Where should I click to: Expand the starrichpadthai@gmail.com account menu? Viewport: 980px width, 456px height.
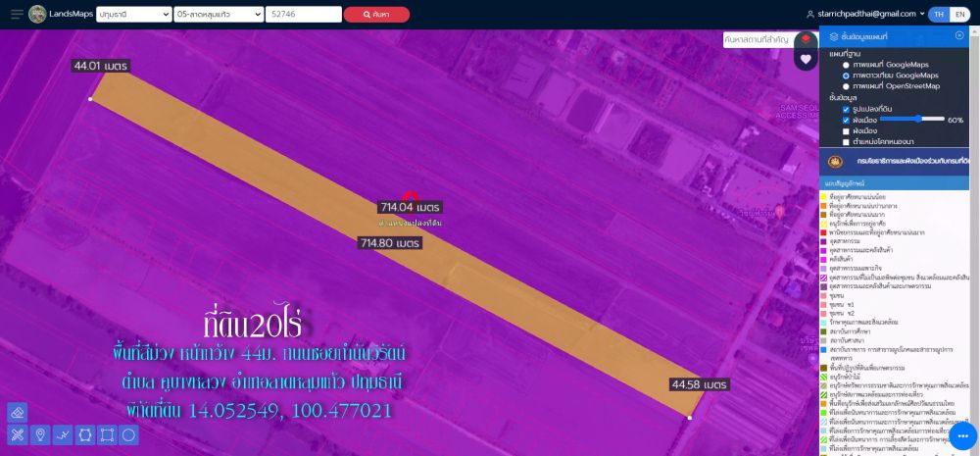[x=864, y=15]
